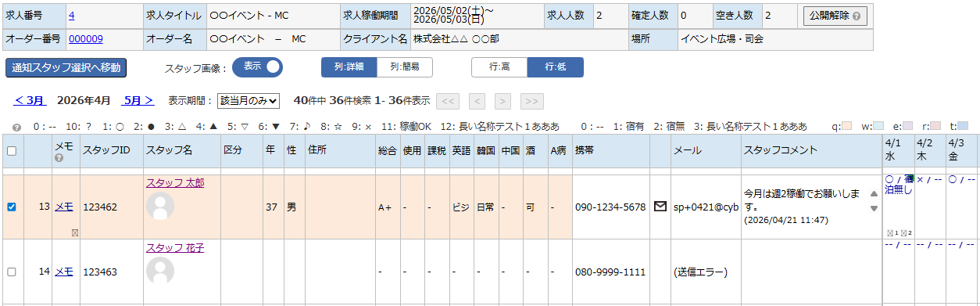Open オーダー番号 link 000009
This screenshot has width=980, height=306.
click(x=86, y=38)
